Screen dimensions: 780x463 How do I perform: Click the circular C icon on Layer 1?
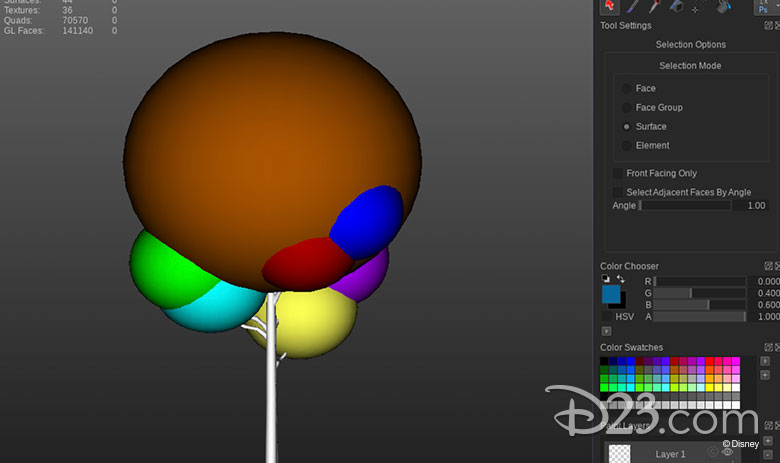[712, 452]
